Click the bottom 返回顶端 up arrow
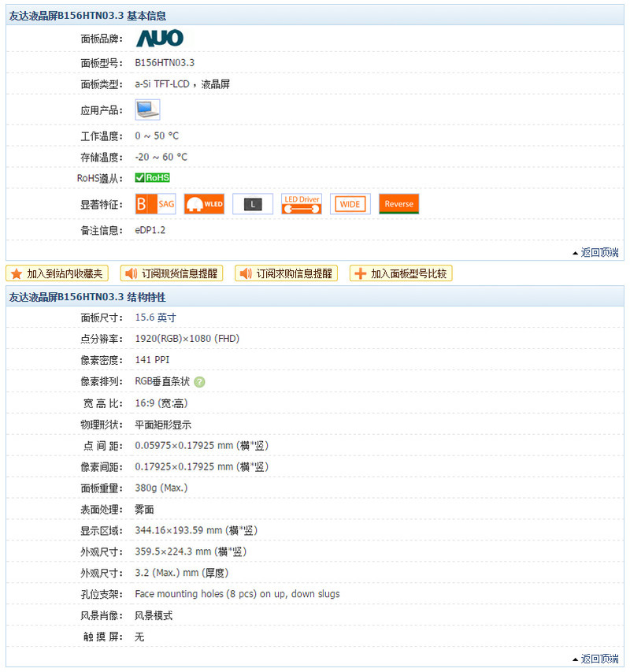630x672 pixels. click(576, 659)
